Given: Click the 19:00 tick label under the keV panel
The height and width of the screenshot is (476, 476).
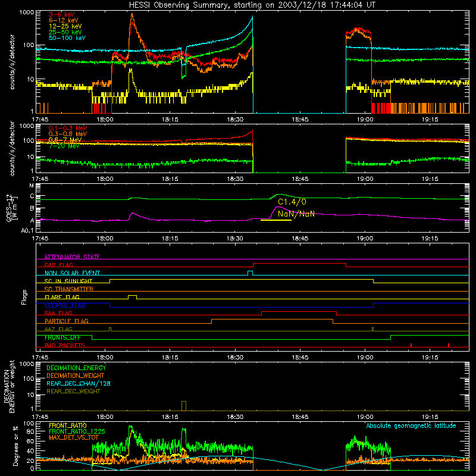Looking at the screenshot, I should point(365,120).
